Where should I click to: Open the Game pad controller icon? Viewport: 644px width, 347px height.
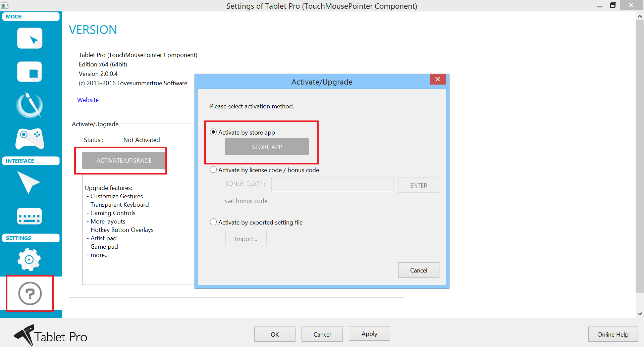point(30,138)
